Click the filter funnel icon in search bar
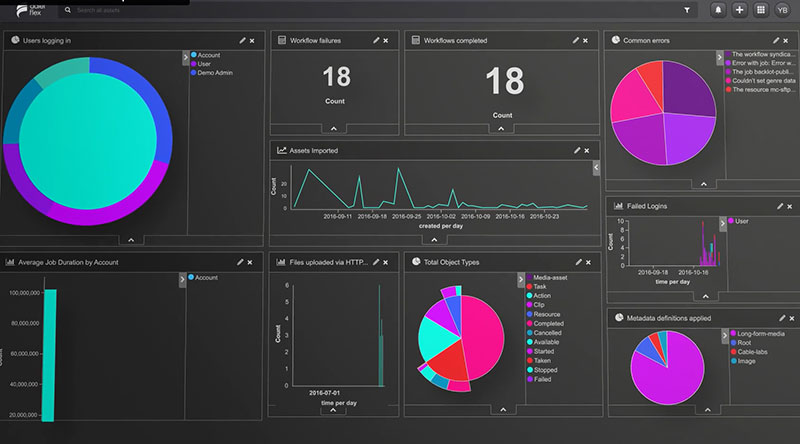This screenshot has height=444, width=800. tap(687, 10)
